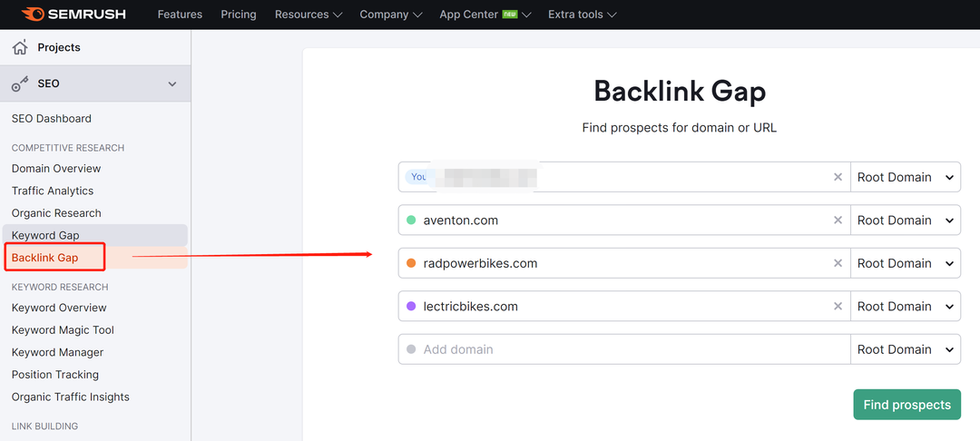
Task: Open Root Domain dropdown for aventon.com
Action: pyautogui.click(x=906, y=220)
